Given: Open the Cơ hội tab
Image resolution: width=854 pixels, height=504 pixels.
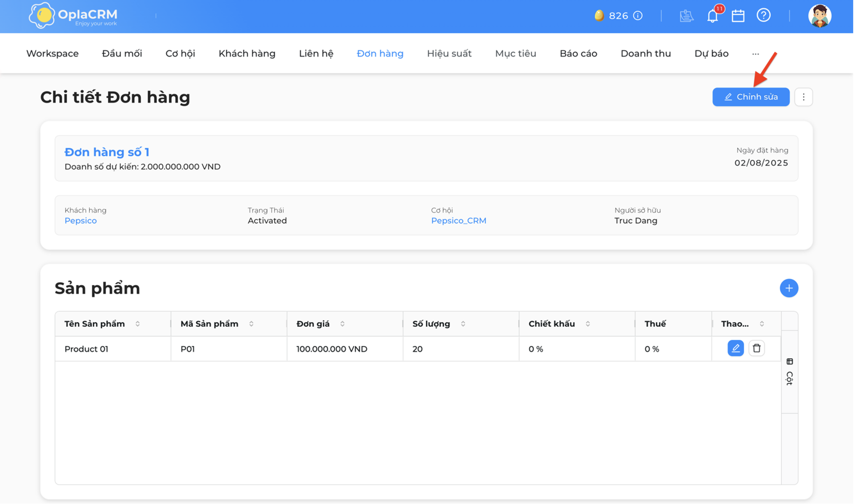Looking at the screenshot, I should point(180,54).
